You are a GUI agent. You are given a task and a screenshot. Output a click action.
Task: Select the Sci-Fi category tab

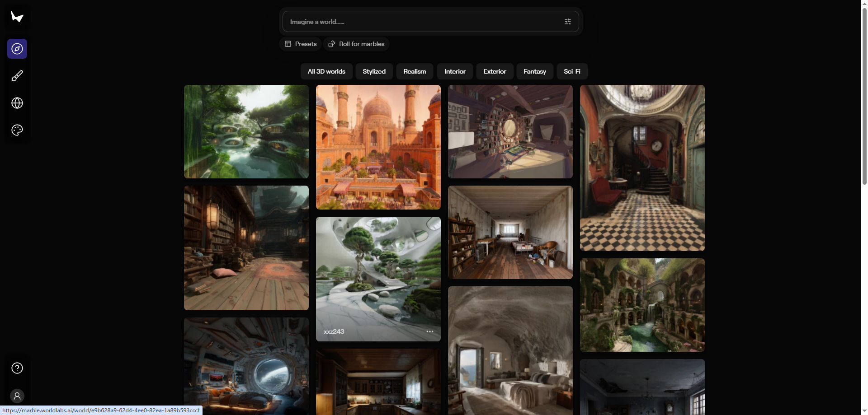click(571, 71)
